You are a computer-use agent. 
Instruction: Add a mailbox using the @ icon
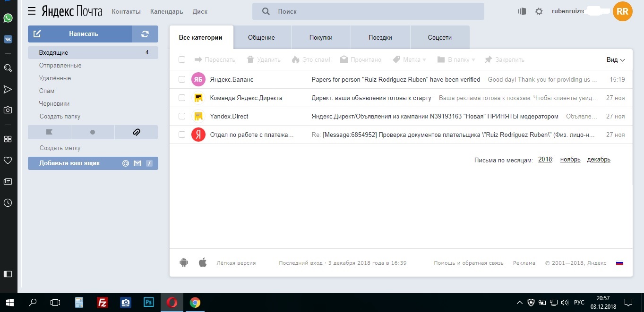click(126, 163)
